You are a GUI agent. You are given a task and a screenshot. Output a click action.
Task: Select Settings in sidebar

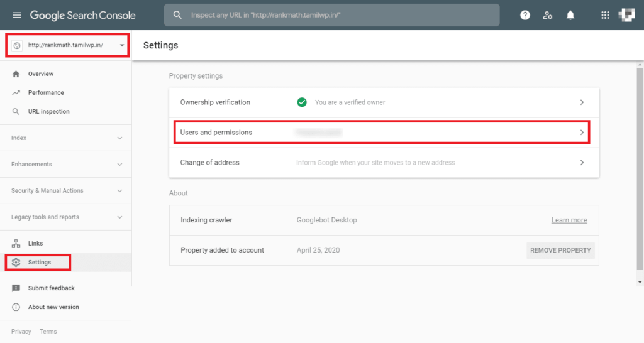pos(40,262)
